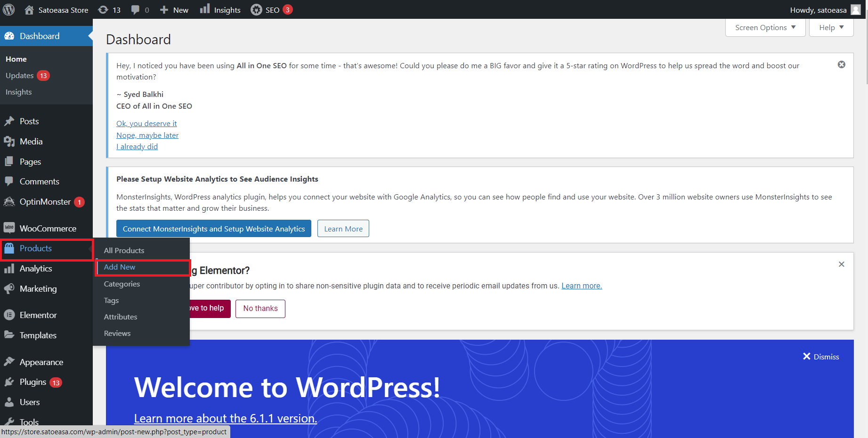
Task: Click the 'I already did' link
Action: (137, 146)
